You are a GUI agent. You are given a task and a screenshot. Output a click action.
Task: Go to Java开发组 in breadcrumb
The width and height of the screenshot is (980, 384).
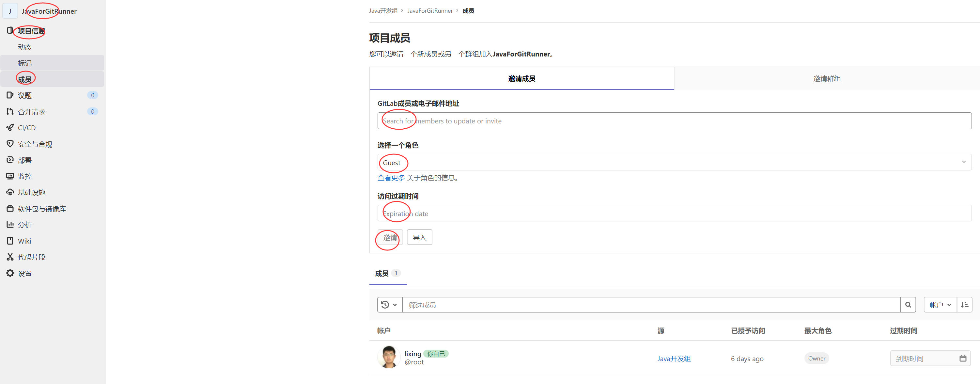[x=383, y=11]
